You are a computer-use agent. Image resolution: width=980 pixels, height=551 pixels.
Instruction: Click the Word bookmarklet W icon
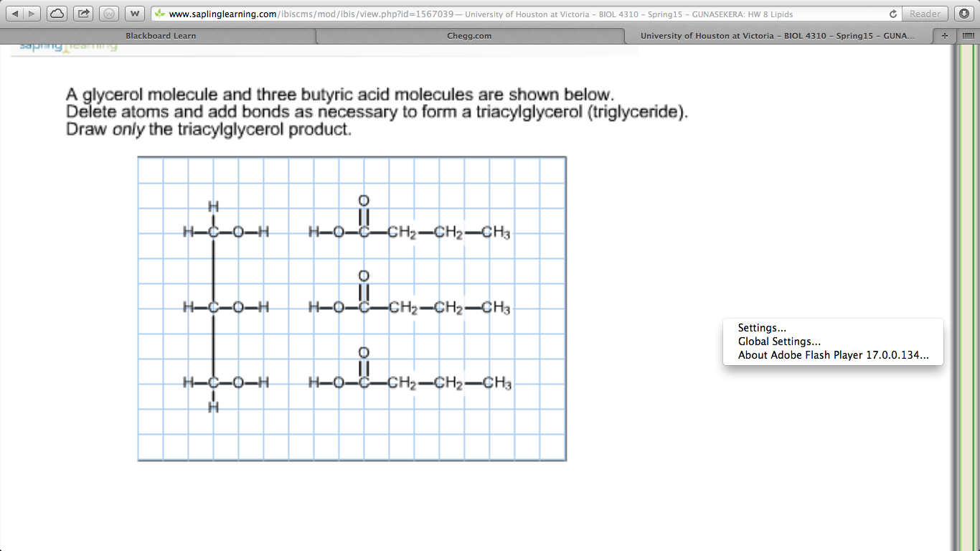134,12
